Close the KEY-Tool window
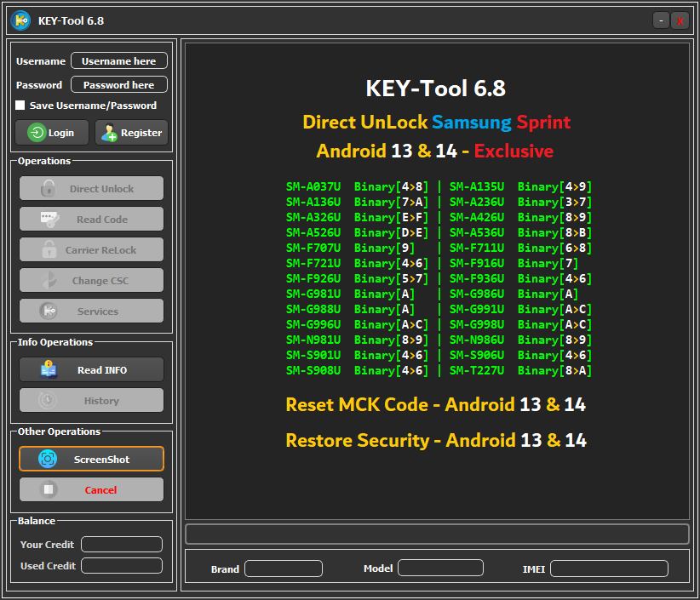 [x=680, y=20]
